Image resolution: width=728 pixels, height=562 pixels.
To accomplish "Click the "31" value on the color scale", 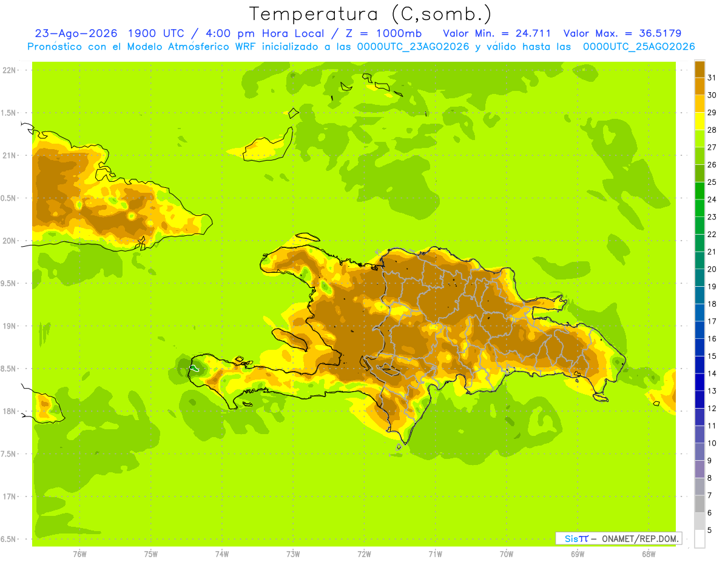I will pyautogui.click(x=712, y=78).
